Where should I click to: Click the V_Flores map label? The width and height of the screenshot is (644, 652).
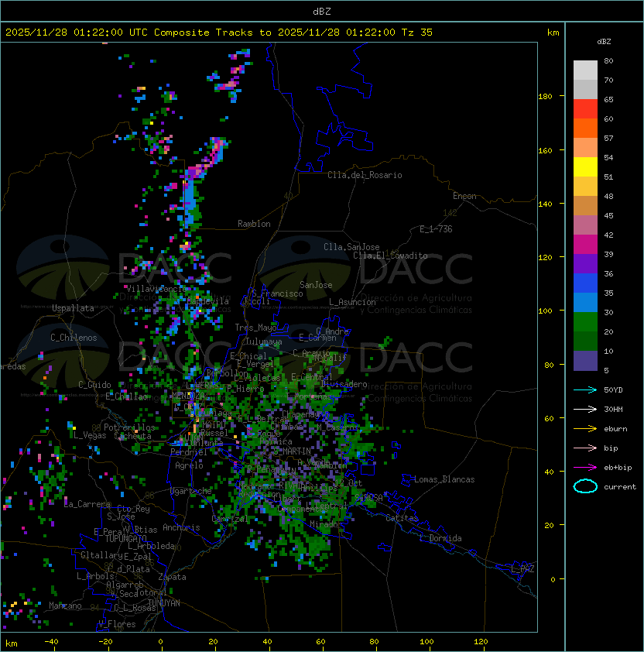(x=117, y=624)
